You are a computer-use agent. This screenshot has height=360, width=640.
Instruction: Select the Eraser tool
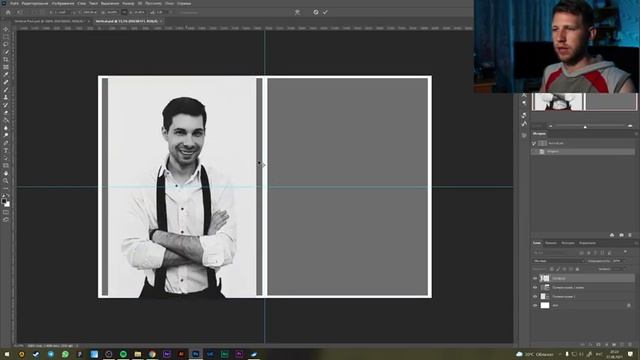[6, 113]
